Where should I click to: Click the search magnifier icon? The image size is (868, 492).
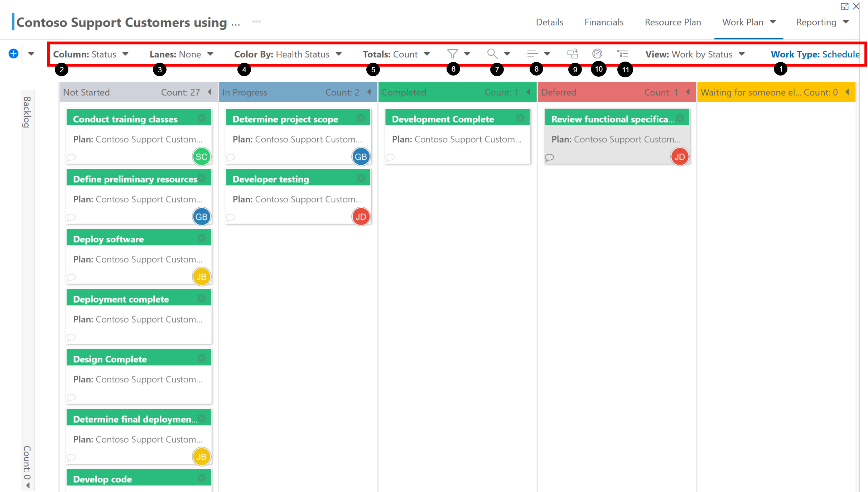492,54
